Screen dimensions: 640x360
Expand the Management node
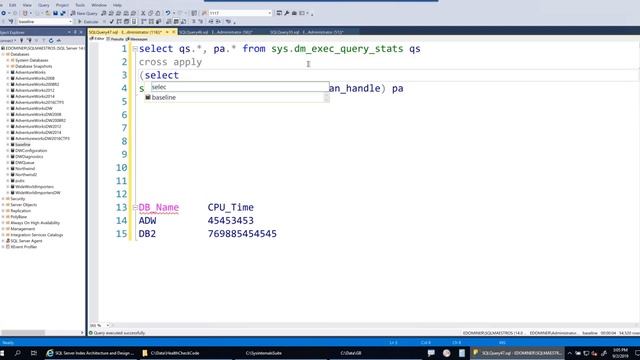3,229
